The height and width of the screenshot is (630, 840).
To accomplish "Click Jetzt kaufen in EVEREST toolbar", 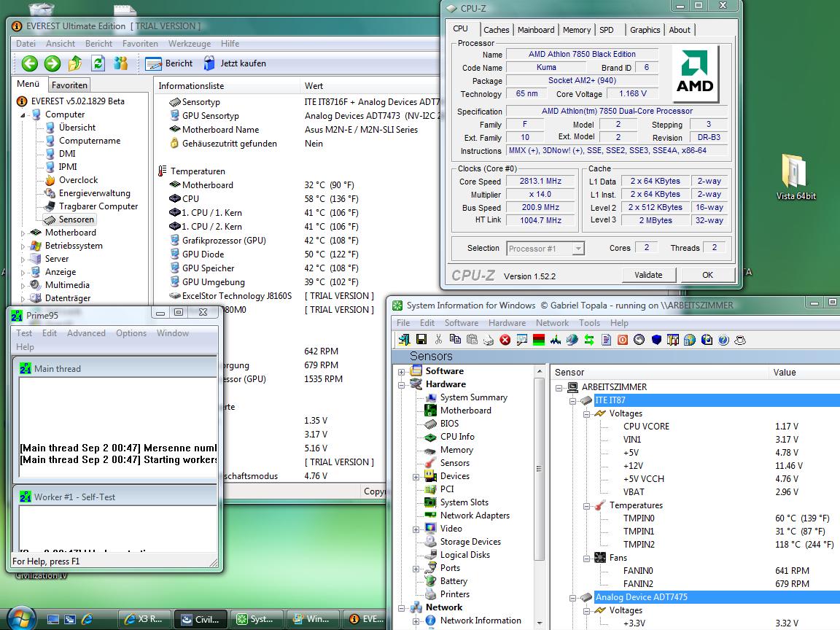I will click(x=235, y=63).
